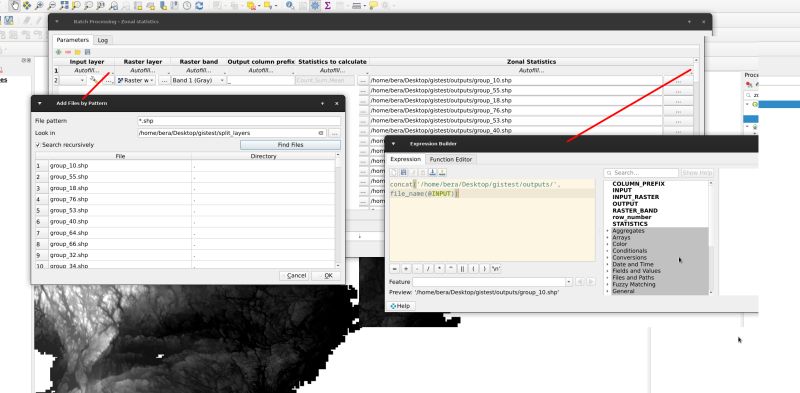Select the group_64.shp file row
This screenshot has width=800, height=393.
tap(185, 233)
